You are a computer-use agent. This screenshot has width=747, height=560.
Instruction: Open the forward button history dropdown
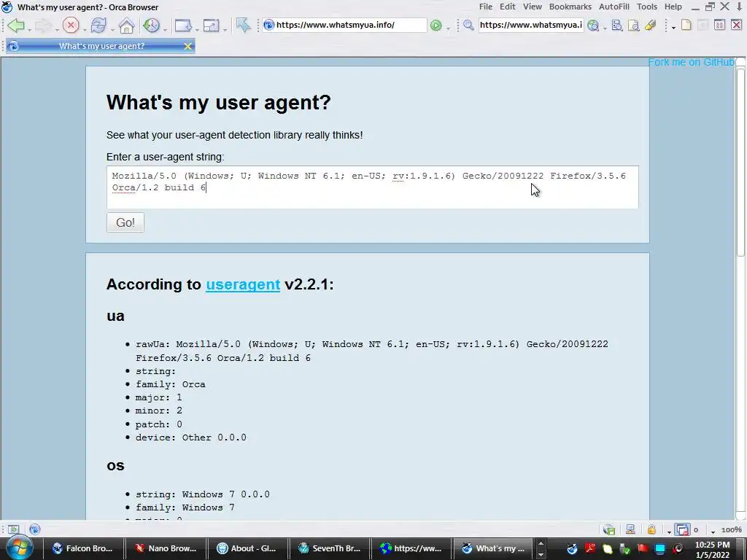click(x=57, y=29)
